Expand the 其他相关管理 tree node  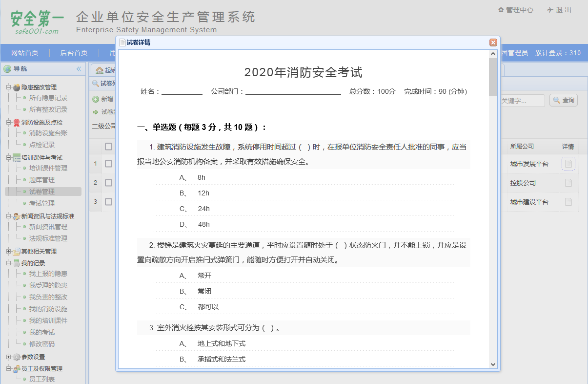(x=8, y=252)
